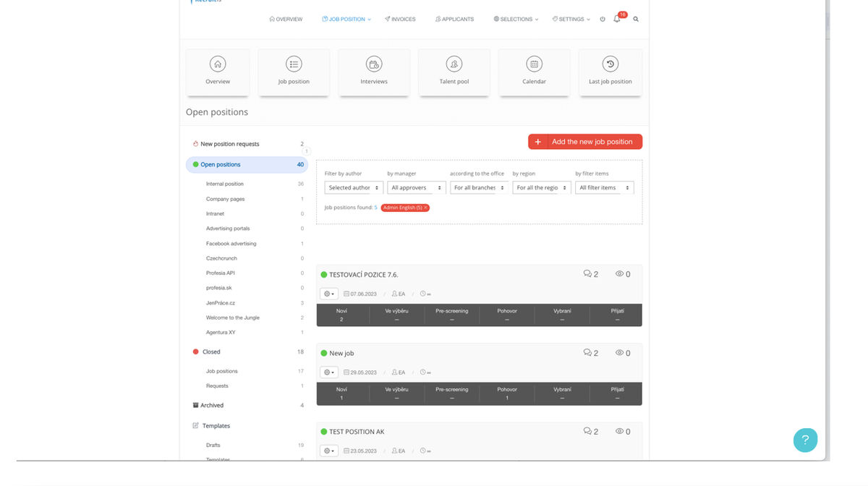The image size is (868, 486).
Task: Open the Overview shortcut card
Action: click(x=218, y=72)
